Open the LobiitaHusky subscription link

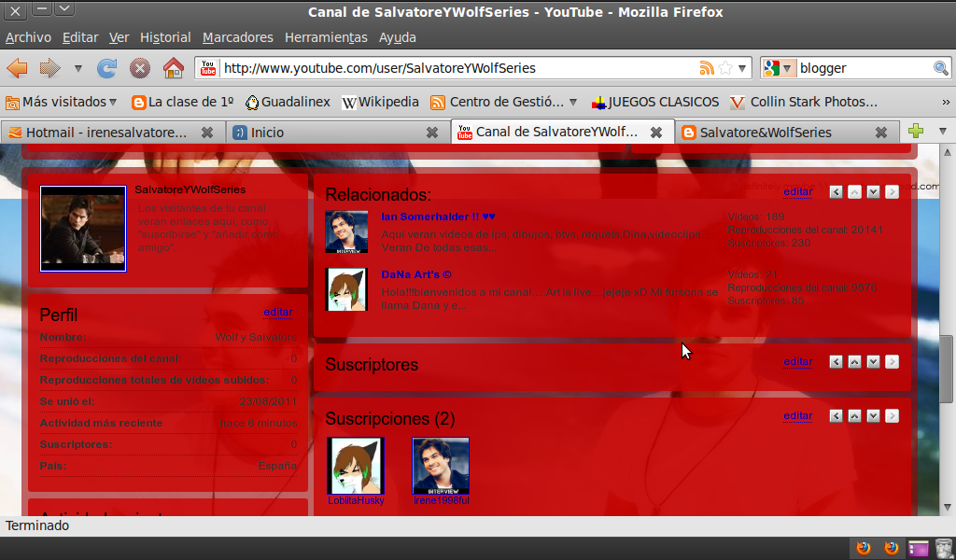(x=356, y=500)
